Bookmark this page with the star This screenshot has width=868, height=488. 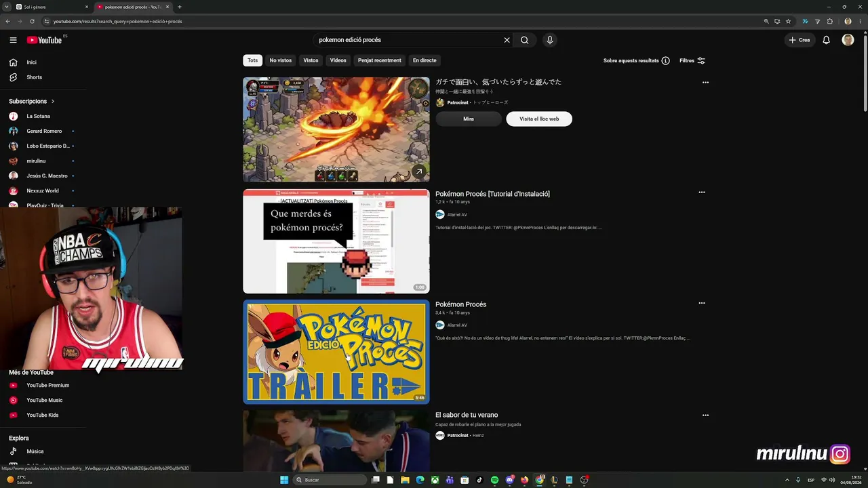tap(788, 21)
